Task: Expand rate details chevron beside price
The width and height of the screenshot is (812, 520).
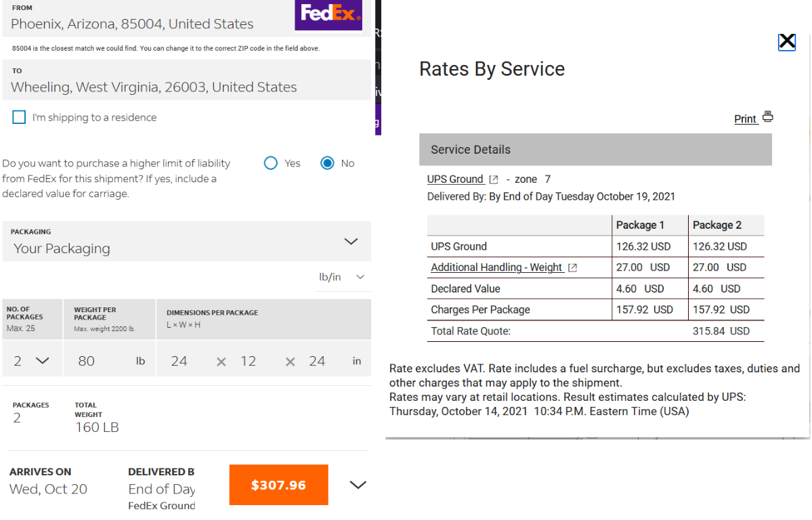Action: [x=357, y=485]
